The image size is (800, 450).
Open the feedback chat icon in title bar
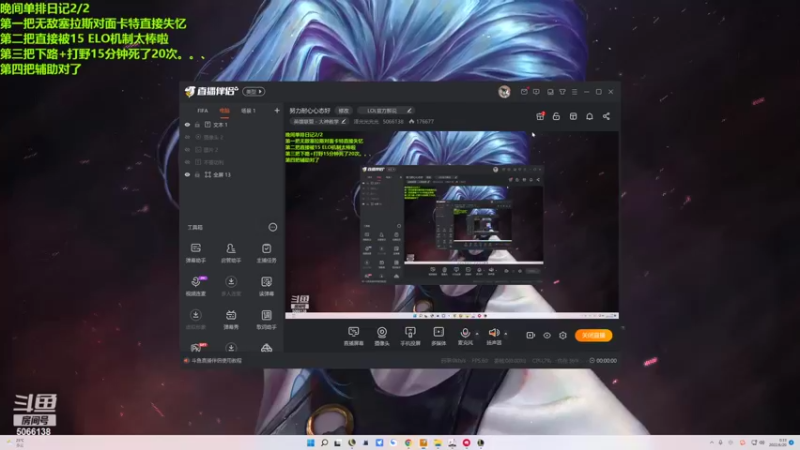[x=536, y=92]
